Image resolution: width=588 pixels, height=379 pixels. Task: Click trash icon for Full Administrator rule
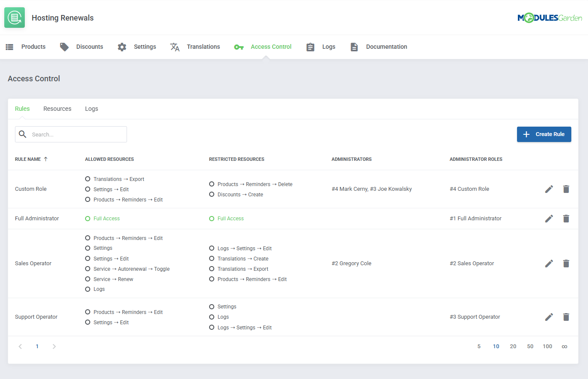pyautogui.click(x=566, y=219)
